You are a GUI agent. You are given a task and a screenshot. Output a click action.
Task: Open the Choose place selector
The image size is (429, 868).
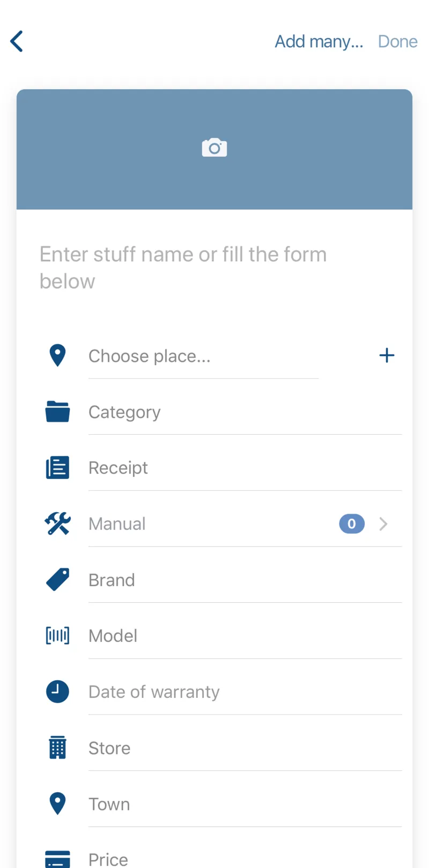click(203, 356)
